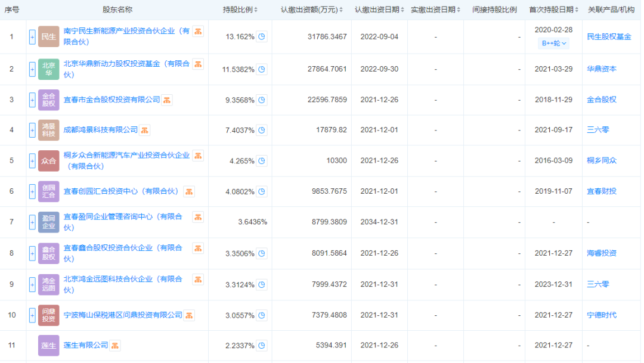Open 华鼎资本 related institution link

click(x=602, y=69)
